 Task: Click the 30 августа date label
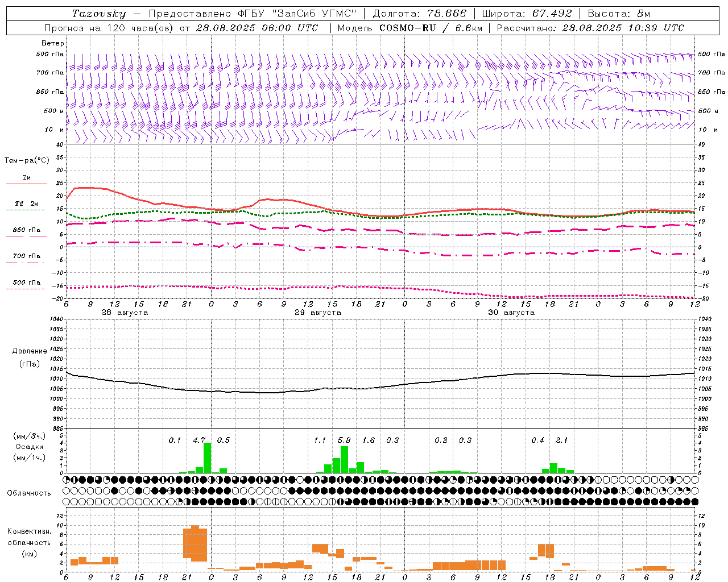(x=511, y=313)
